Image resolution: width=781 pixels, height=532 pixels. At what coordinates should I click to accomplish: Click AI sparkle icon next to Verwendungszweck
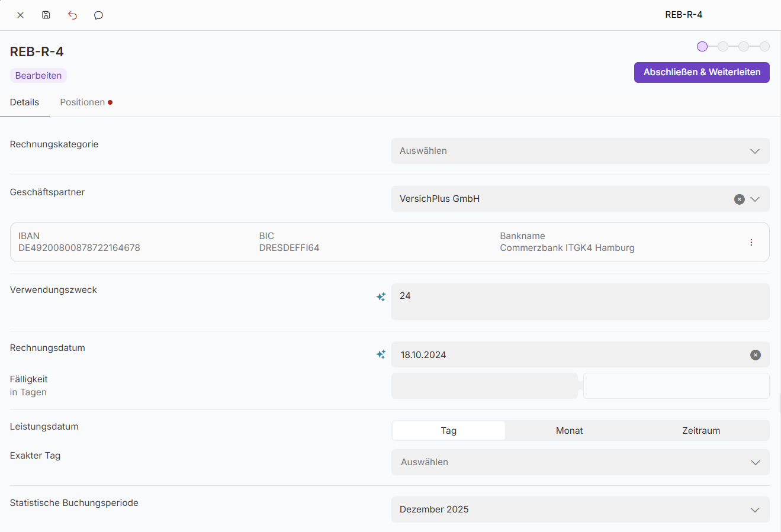pyautogui.click(x=381, y=296)
